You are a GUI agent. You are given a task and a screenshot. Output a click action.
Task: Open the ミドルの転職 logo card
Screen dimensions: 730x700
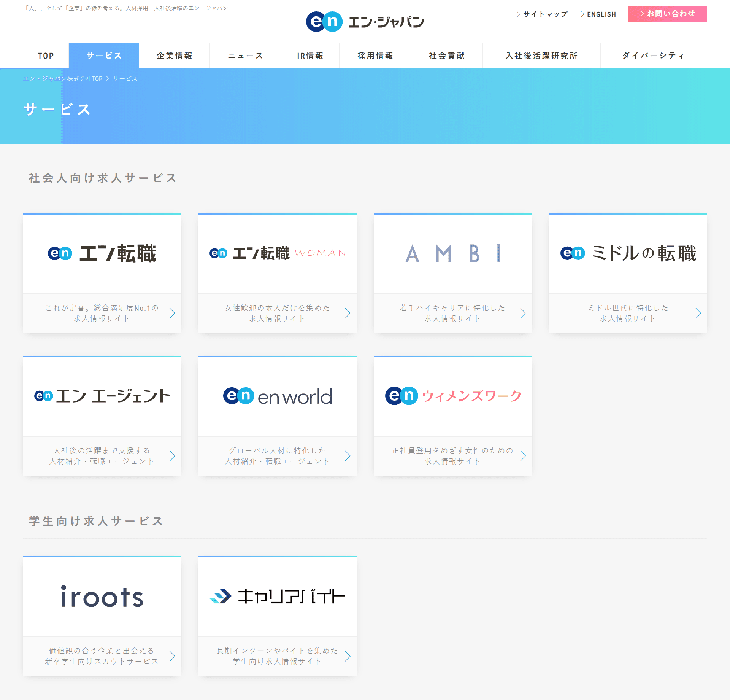point(628,253)
